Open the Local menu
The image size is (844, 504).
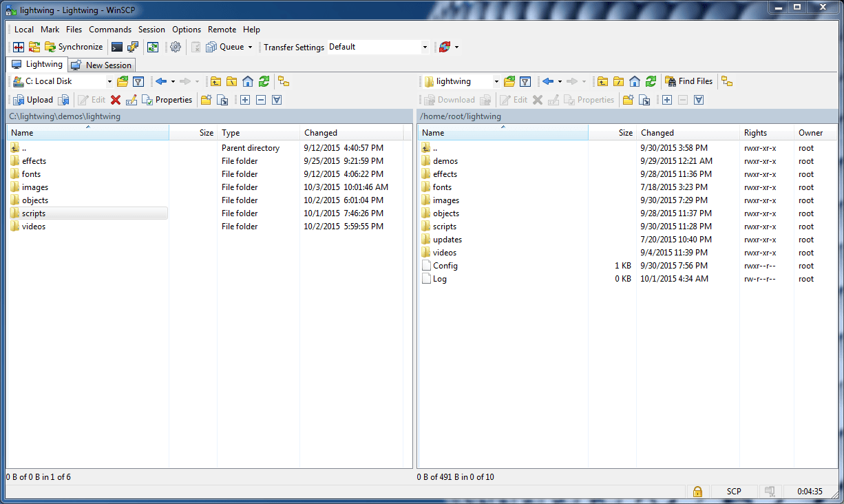pyautogui.click(x=24, y=30)
